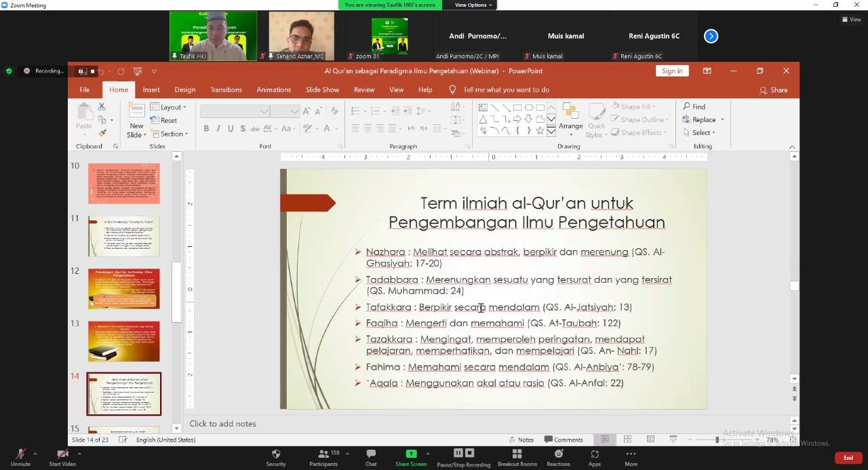Click the Share button in PowerPoint
The height and width of the screenshot is (470, 868).
click(774, 90)
